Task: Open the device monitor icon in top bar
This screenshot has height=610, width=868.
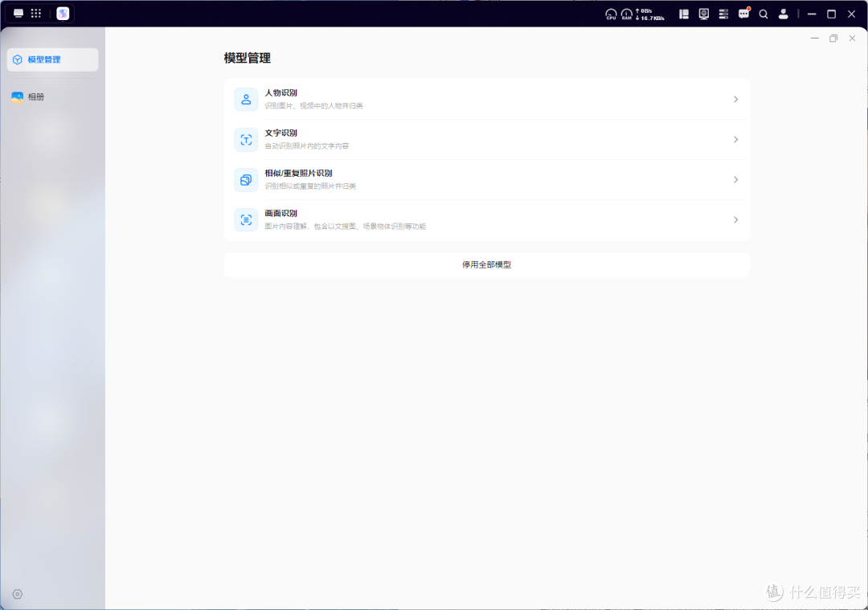Action: tap(704, 14)
